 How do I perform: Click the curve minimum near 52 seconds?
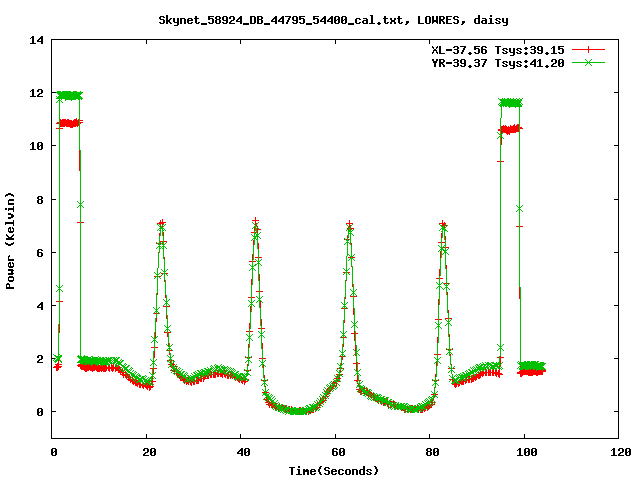click(x=298, y=410)
